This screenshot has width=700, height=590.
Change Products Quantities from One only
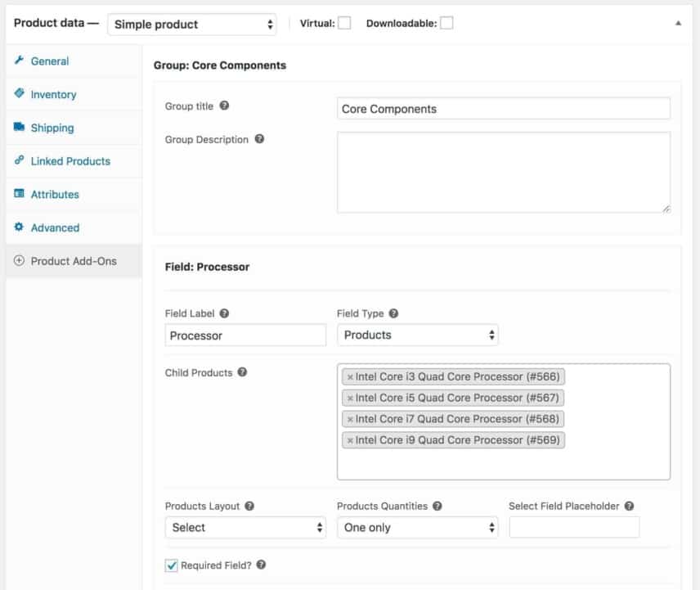418,527
